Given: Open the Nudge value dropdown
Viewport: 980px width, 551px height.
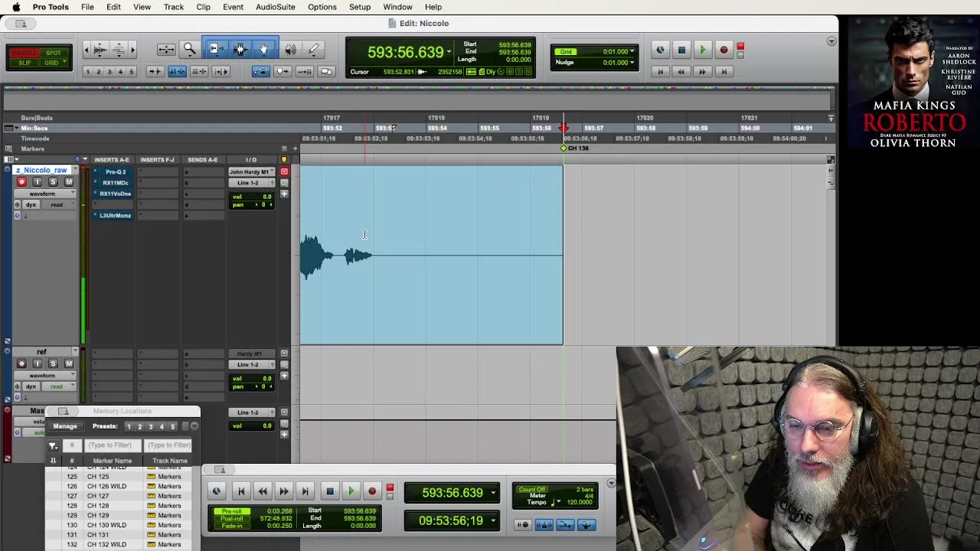Looking at the screenshot, I should coord(632,63).
